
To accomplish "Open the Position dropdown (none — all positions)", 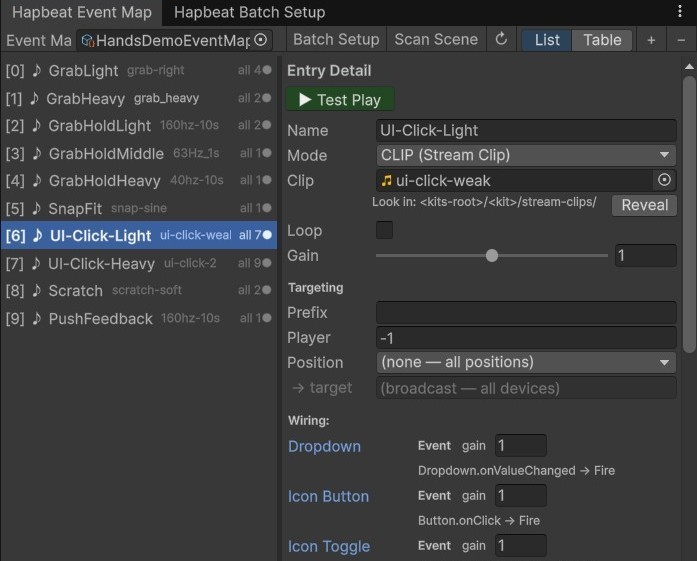I will 526,362.
